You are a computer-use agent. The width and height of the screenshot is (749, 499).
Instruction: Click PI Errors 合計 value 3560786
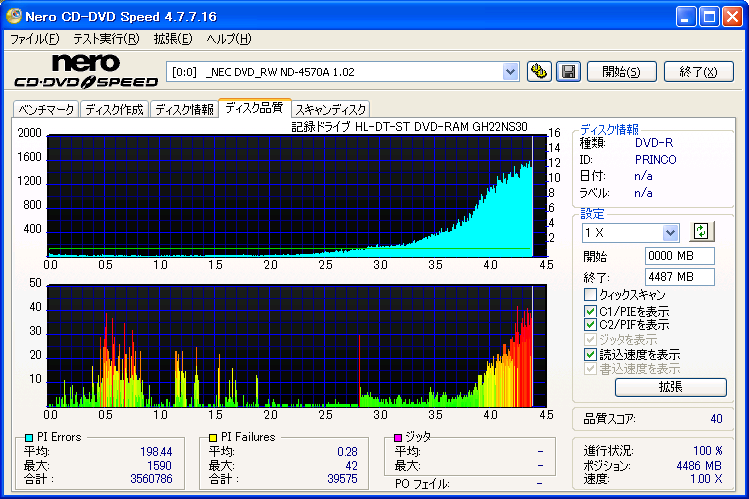coord(151,478)
